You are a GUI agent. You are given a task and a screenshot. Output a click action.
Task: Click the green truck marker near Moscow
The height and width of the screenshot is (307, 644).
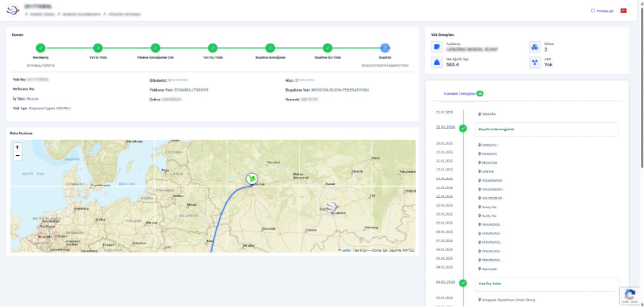[x=251, y=178]
